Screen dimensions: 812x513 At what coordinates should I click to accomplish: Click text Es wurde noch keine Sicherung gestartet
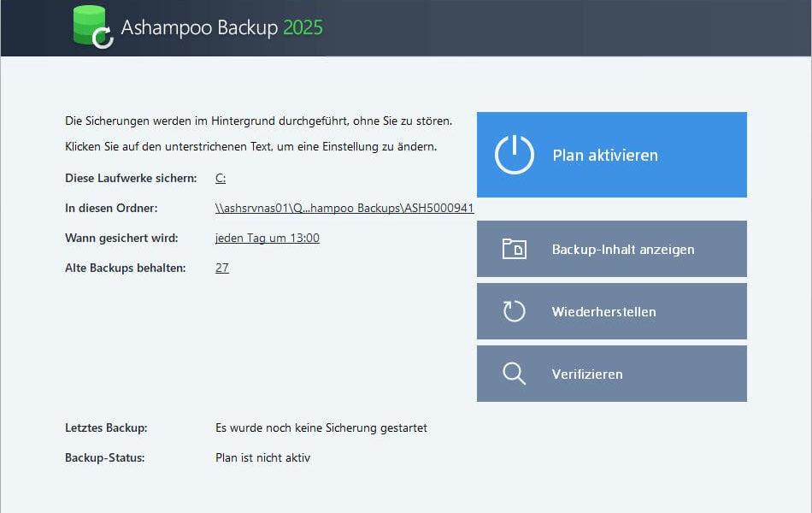321,428
